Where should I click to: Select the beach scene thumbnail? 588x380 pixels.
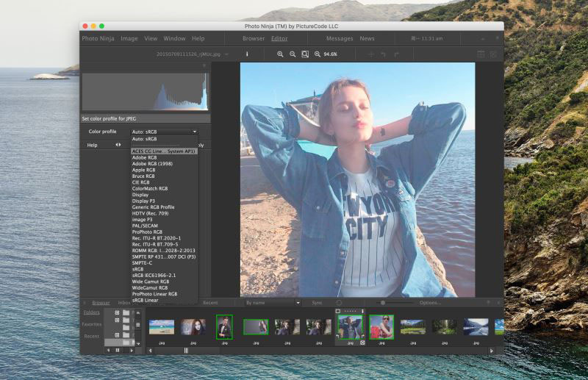[x=162, y=327]
